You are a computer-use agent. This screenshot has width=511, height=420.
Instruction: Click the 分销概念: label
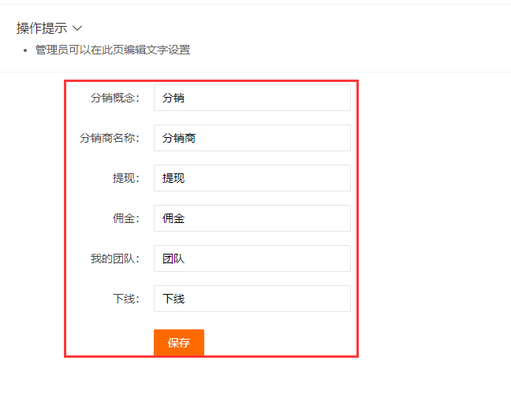click(115, 98)
